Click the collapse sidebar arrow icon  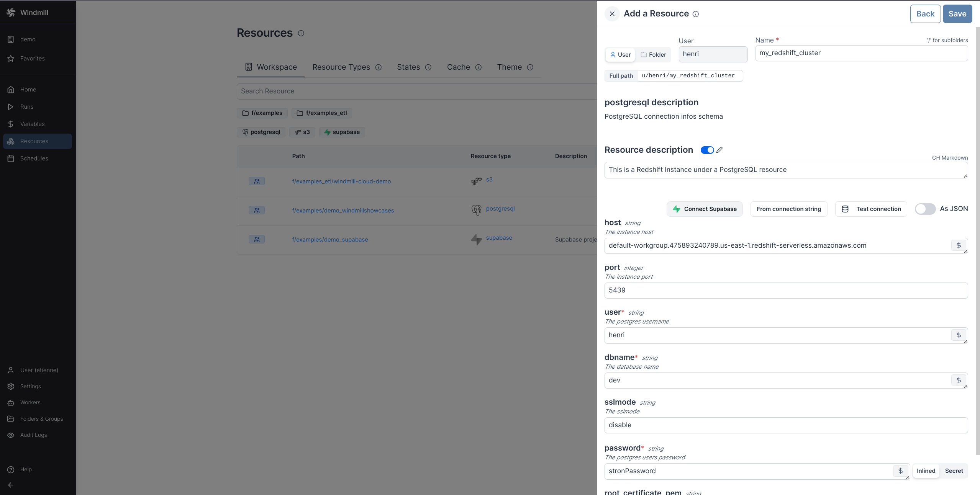[x=11, y=485]
